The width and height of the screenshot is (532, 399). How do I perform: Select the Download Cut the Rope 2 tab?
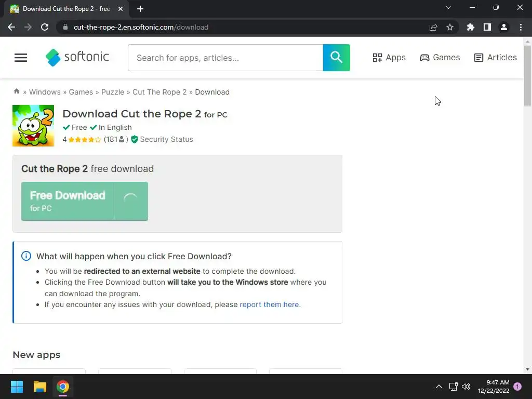tap(66, 9)
